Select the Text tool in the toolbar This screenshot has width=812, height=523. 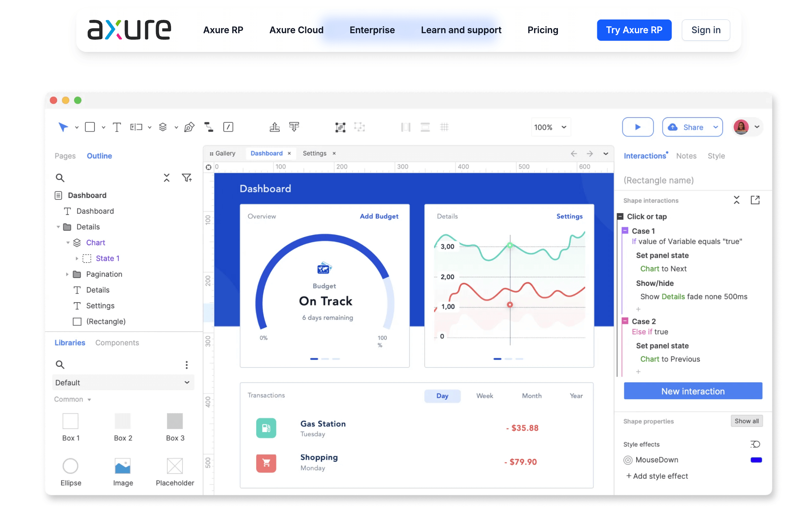coord(117,127)
